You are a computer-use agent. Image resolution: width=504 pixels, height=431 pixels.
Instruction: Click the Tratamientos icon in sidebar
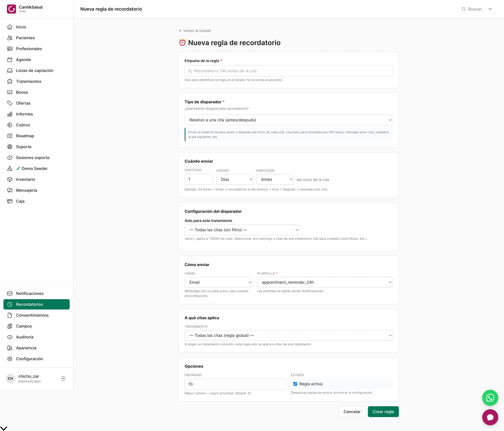(10, 81)
